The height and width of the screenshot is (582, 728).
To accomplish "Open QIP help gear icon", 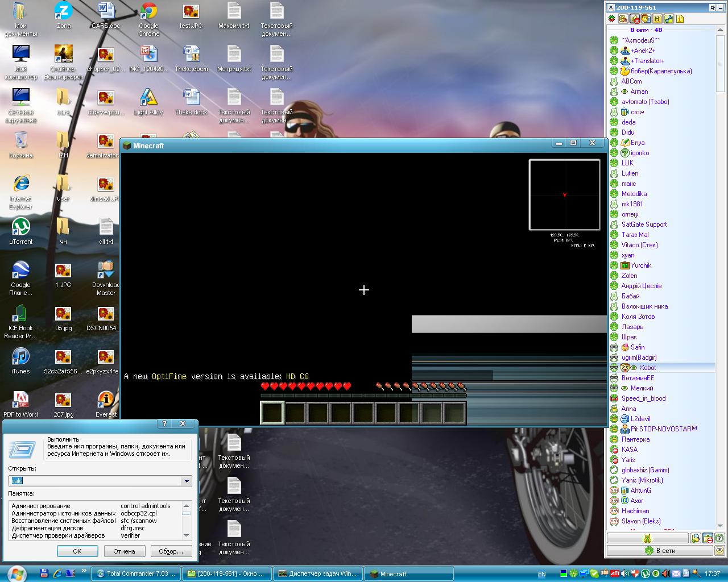I will coord(719,538).
